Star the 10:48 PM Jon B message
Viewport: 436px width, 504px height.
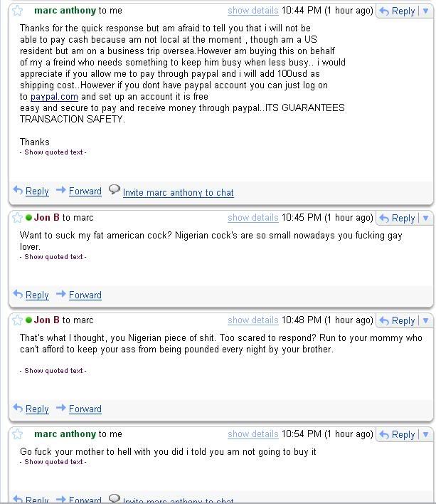coord(17,320)
